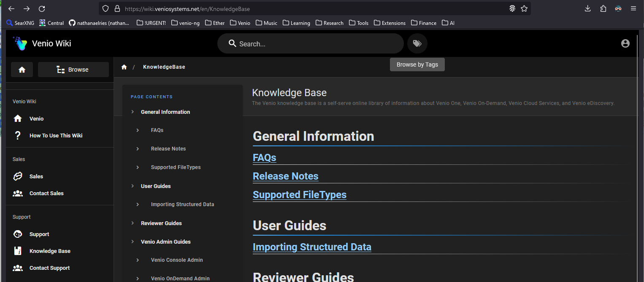Click the fingerprint icon in the address bar
644x282 pixels.
[x=512, y=8]
